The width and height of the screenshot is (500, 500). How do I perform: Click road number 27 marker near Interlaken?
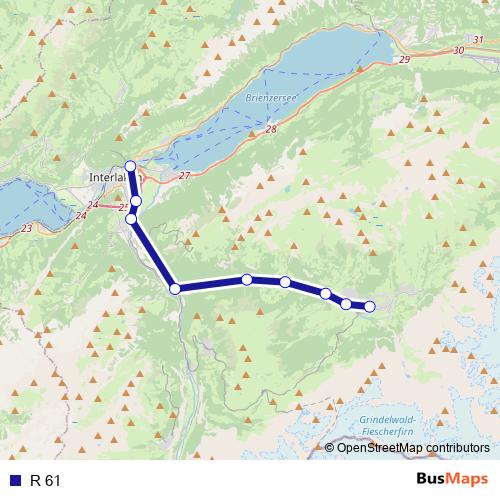point(184,175)
